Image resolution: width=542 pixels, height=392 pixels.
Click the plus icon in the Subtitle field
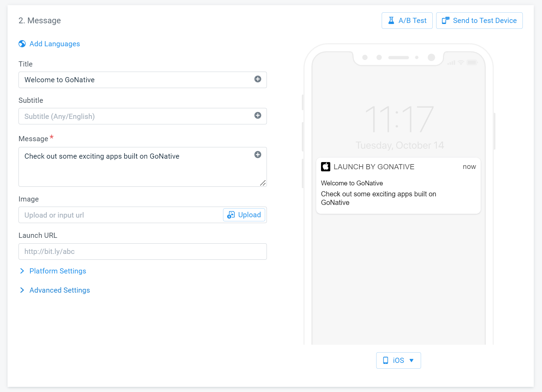[x=258, y=115]
